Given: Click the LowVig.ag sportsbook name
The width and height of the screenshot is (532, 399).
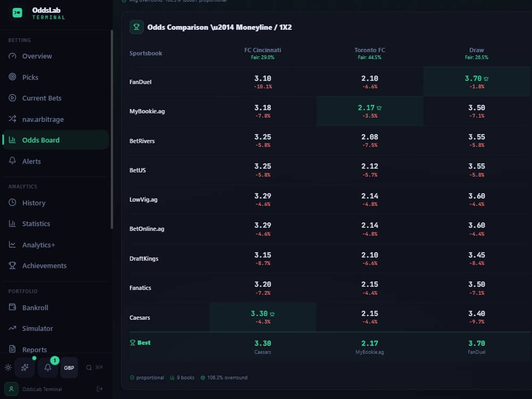Looking at the screenshot, I should (x=143, y=199).
